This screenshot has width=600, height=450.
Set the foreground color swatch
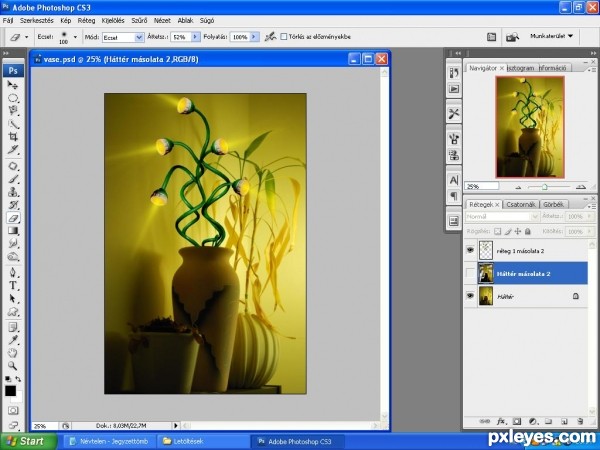(10, 391)
